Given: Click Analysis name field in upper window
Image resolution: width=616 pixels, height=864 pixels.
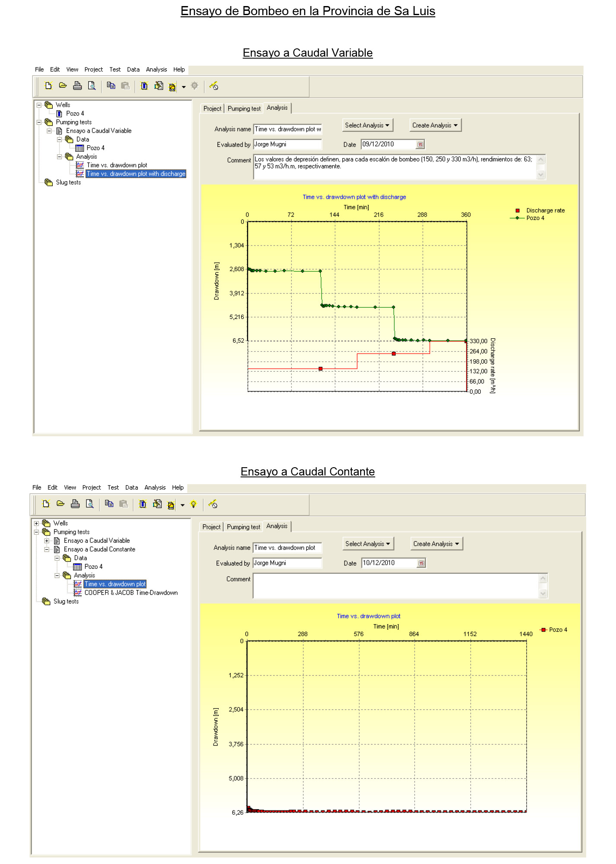Looking at the screenshot, I should (287, 129).
